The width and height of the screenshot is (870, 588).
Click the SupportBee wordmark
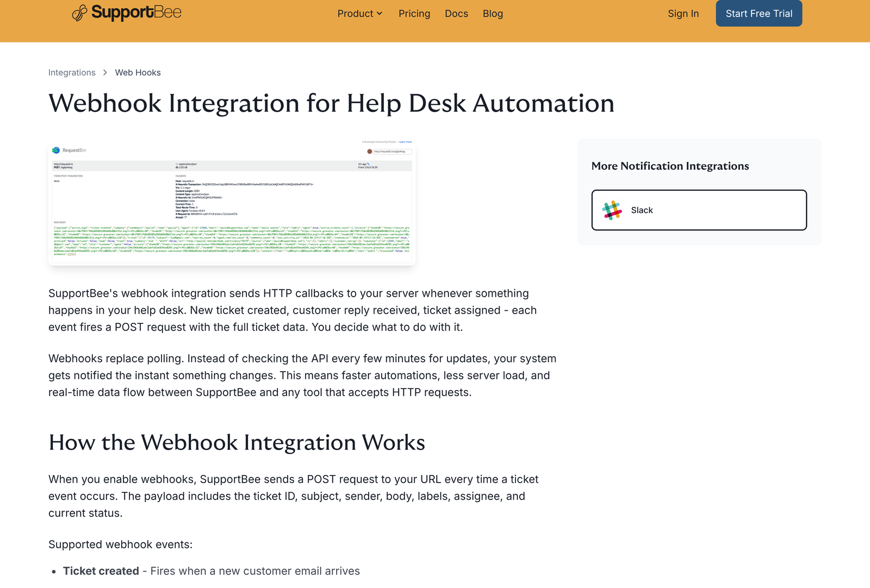coord(136,12)
